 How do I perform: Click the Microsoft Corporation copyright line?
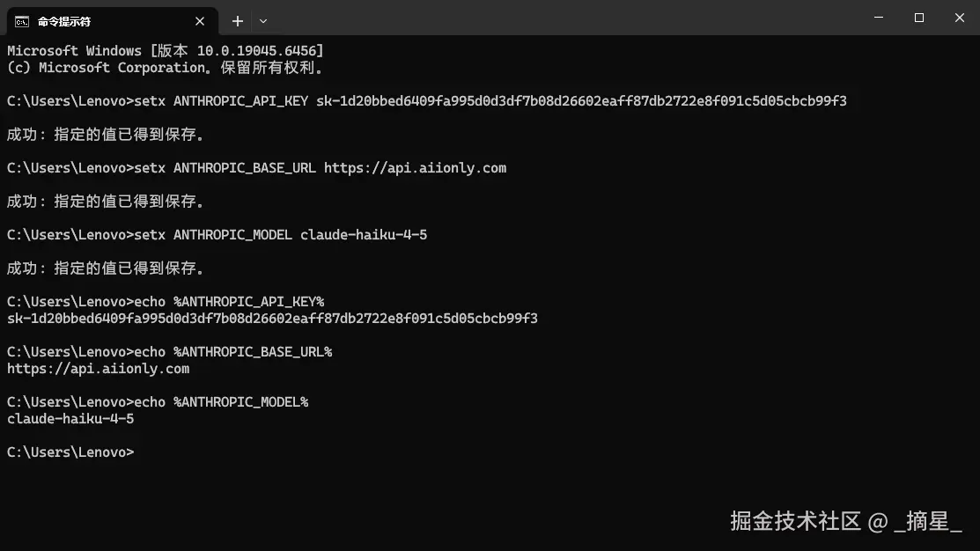165,68
